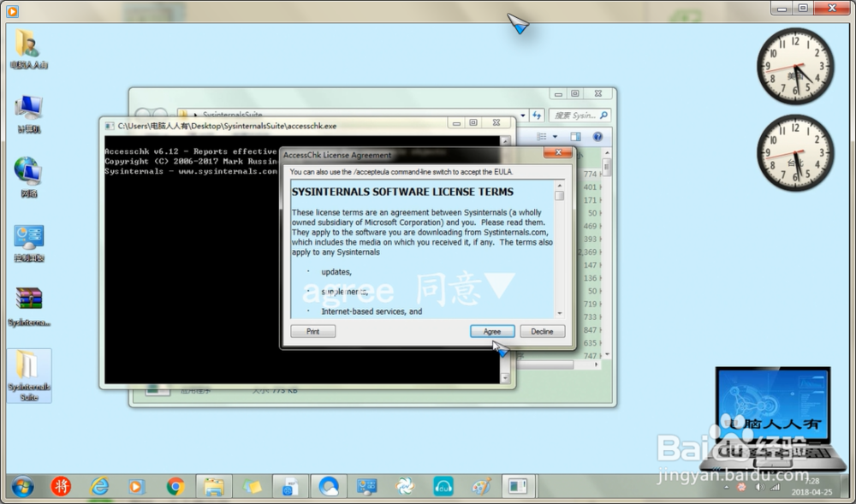The height and width of the screenshot is (504, 856).
Task: Click the upper analog clock gadget
Action: [795, 66]
